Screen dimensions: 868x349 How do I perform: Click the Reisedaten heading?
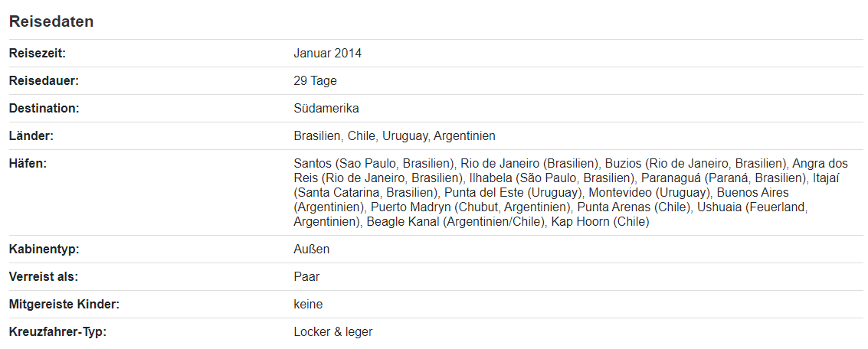coord(51,21)
